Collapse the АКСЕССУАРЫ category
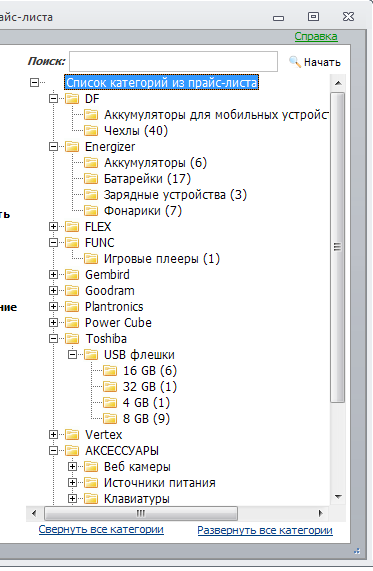This screenshot has width=373, height=571. (53, 451)
